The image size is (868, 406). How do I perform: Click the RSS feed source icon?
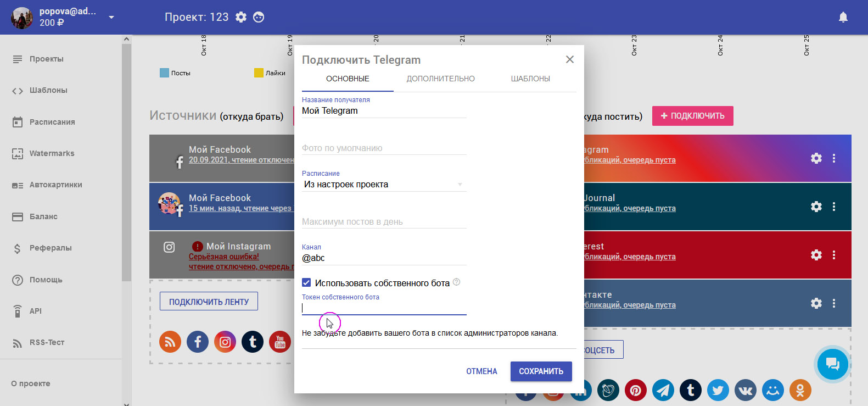pyautogui.click(x=170, y=342)
